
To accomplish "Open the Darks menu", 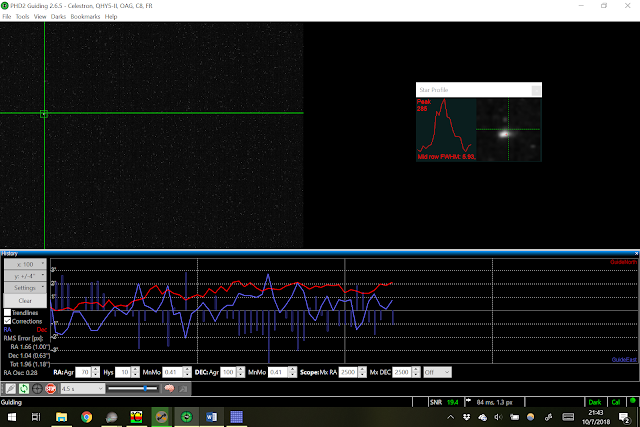I will tap(58, 17).
